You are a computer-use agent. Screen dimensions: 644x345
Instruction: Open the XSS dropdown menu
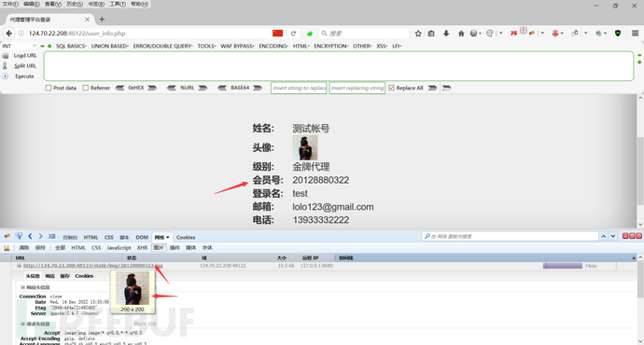(x=382, y=46)
